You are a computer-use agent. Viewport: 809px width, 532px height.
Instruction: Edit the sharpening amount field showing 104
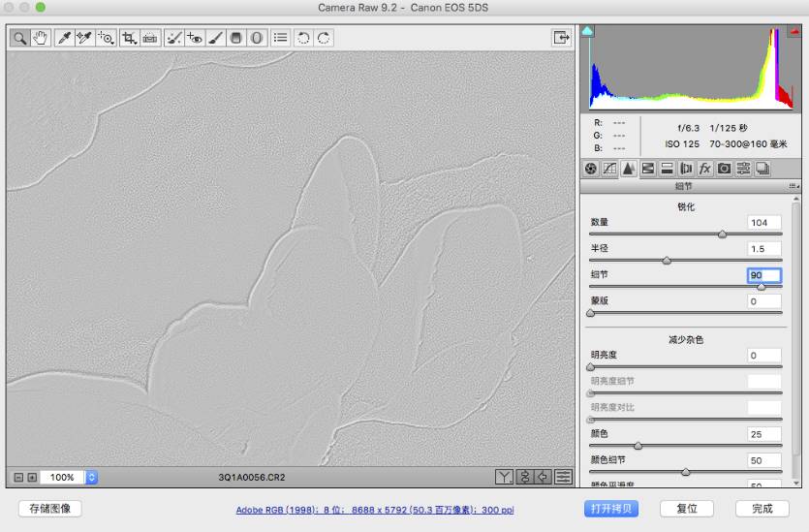764,223
